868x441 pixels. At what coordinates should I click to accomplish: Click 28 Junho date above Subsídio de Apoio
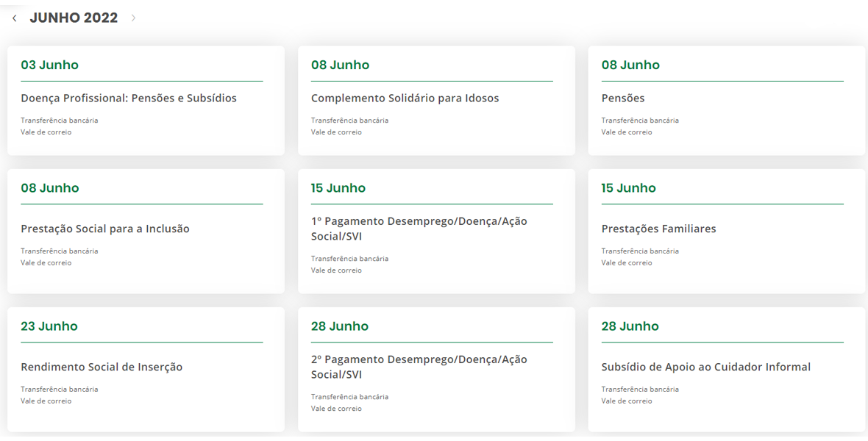[630, 326]
